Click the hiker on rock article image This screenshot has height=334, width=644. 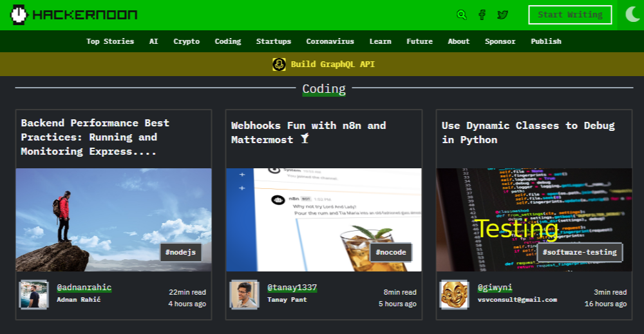pos(114,220)
